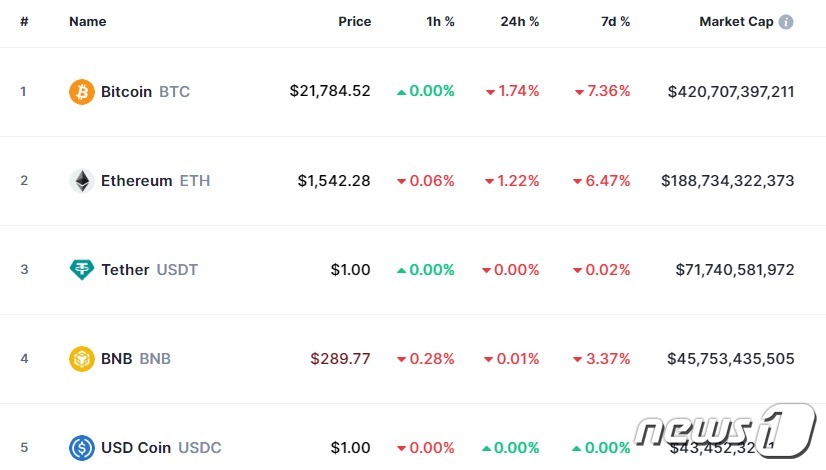Click the blue USD Coin logo icon
The image size is (826, 470).
82,448
